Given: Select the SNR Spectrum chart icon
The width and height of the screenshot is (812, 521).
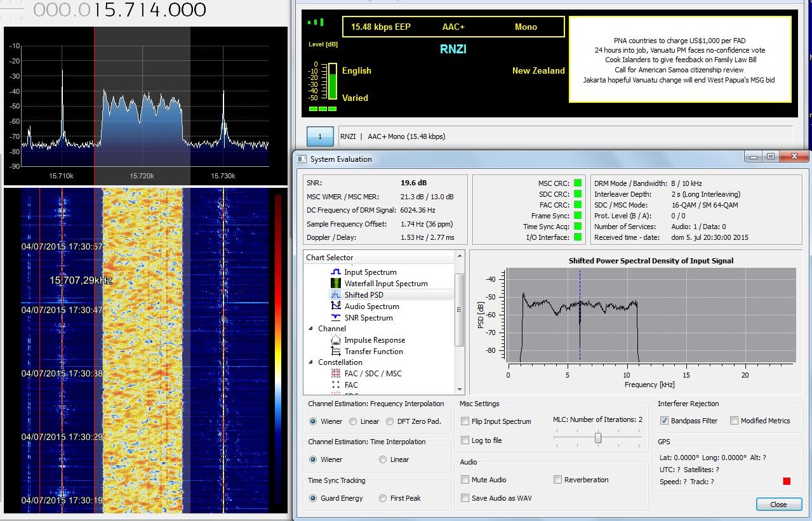Looking at the screenshot, I should pyautogui.click(x=336, y=318).
